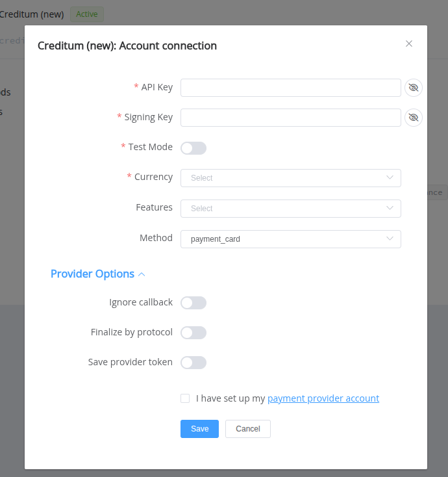Screen dimensions: 448x477
Task: Enable Save provider token switch
Action: (x=193, y=363)
